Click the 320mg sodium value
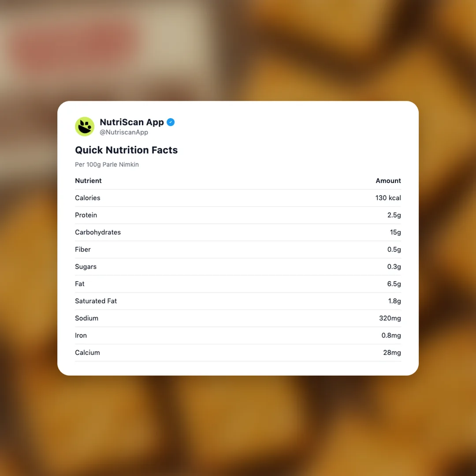 (390, 318)
